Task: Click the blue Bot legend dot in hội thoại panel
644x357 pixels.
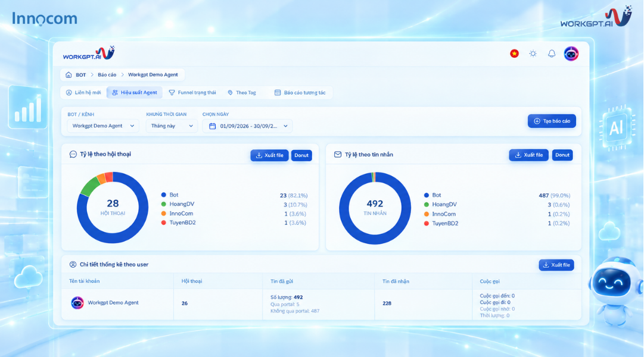Action: tap(163, 195)
